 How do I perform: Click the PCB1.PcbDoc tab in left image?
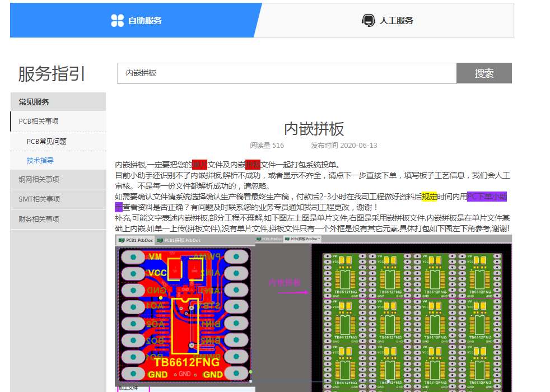[135, 240]
